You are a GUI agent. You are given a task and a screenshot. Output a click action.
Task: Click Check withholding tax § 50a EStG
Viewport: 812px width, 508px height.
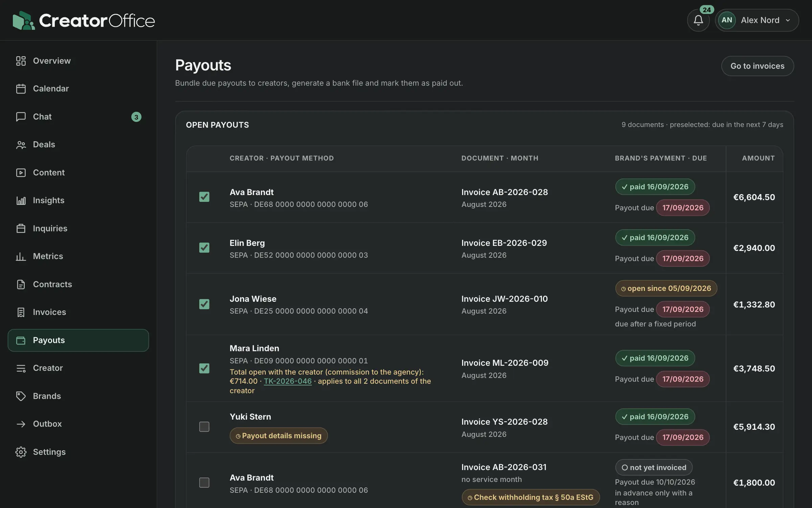tap(531, 497)
